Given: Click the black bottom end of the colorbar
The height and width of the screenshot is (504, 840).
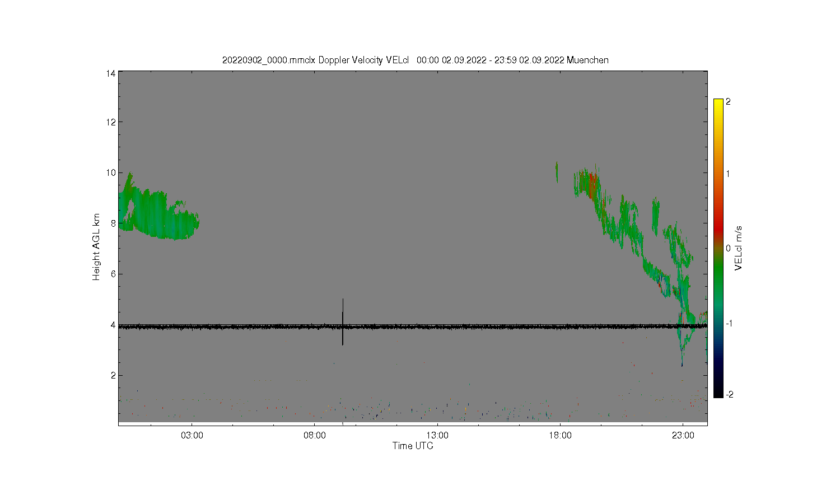Looking at the screenshot, I should click(x=718, y=394).
